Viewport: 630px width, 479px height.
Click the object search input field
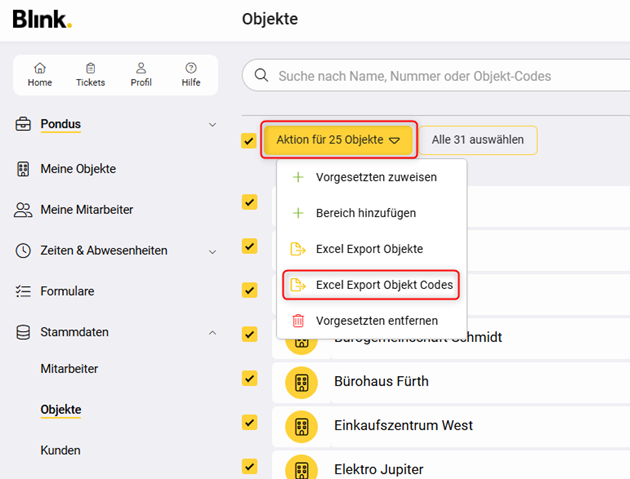440,76
